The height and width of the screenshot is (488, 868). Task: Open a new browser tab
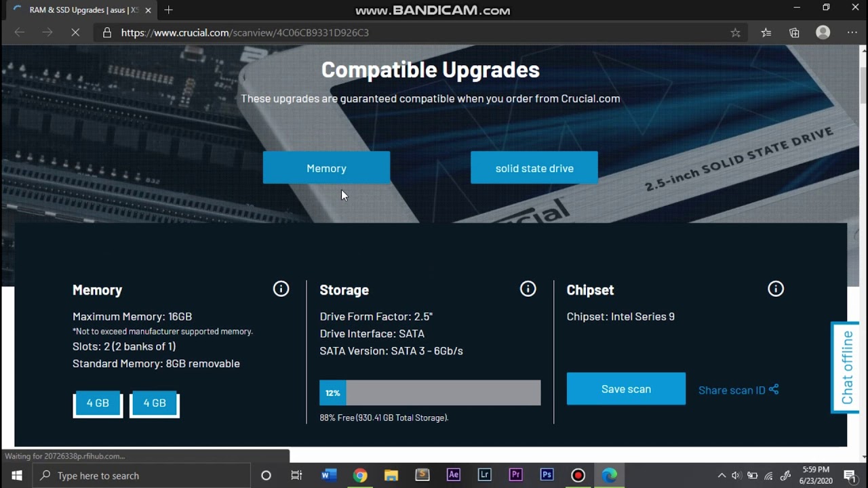(x=168, y=9)
